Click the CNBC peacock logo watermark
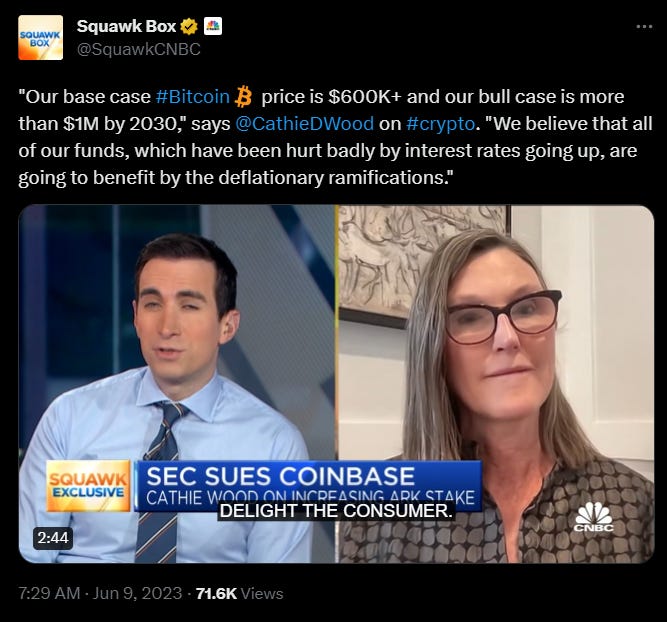Image resolution: width=667 pixels, height=622 pixels. [x=594, y=516]
